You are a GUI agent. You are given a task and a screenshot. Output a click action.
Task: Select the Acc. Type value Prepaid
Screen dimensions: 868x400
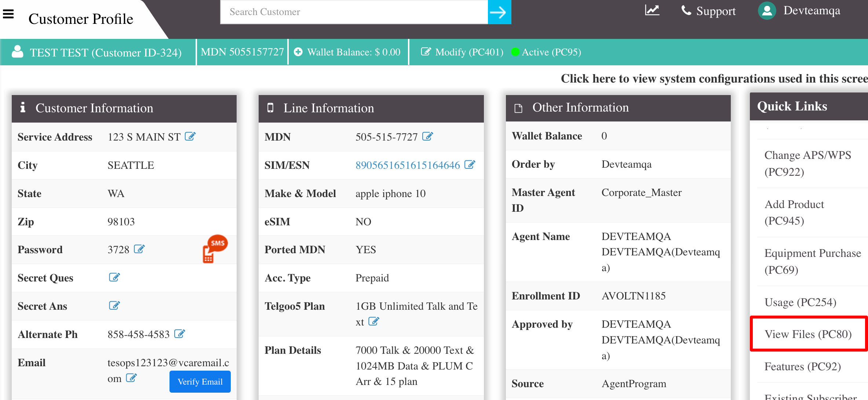[x=372, y=278]
